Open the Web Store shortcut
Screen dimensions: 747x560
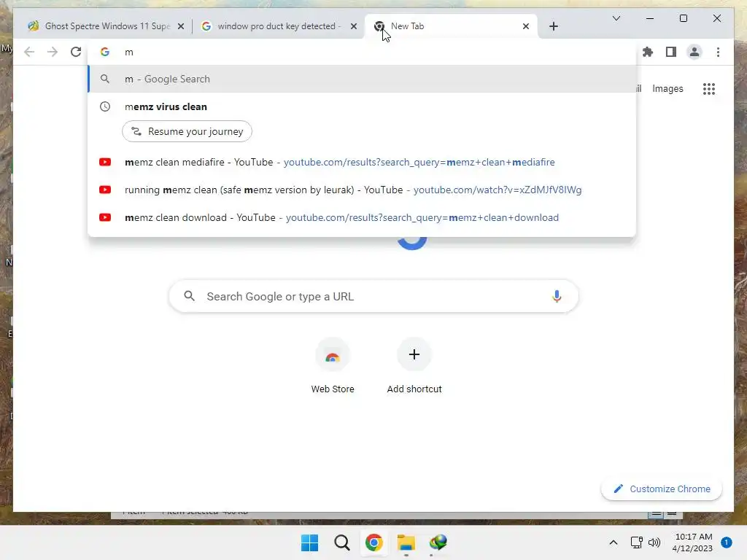333,366
